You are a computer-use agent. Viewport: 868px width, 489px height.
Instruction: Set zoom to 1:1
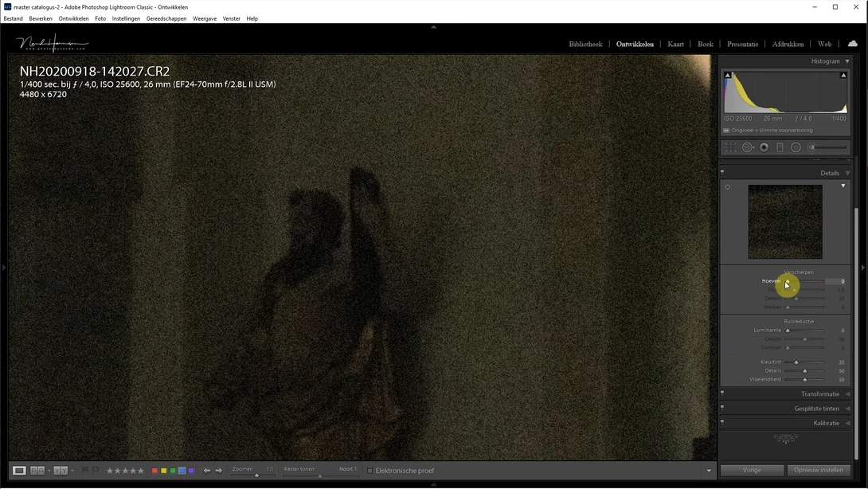pos(270,468)
